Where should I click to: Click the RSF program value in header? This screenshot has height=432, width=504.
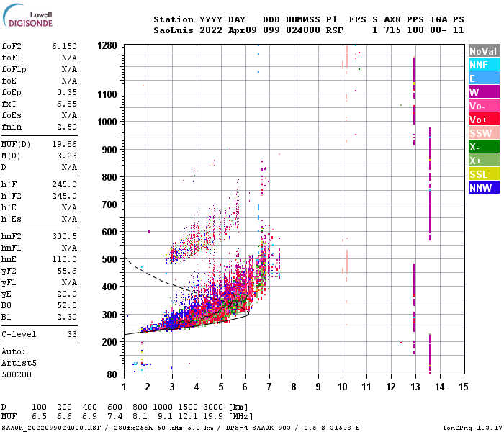[334, 30]
